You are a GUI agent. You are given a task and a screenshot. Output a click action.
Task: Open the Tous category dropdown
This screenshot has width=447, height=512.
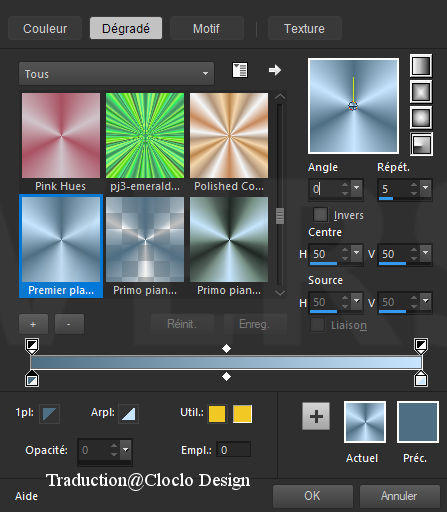(117, 73)
